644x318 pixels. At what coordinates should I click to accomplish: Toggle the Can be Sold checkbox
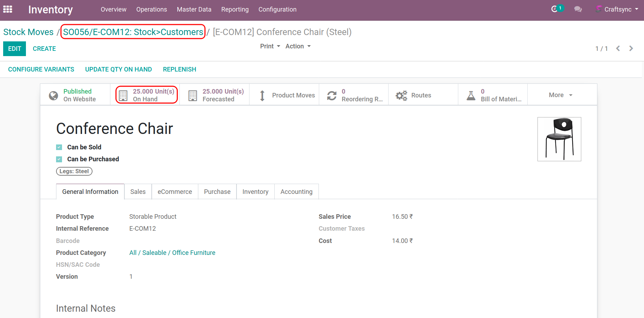pyautogui.click(x=59, y=147)
